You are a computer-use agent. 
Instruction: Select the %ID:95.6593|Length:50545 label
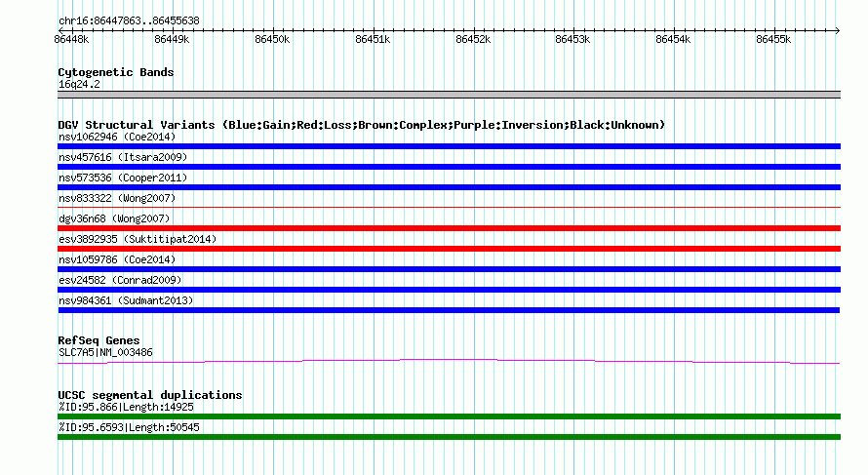click(x=129, y=427)
